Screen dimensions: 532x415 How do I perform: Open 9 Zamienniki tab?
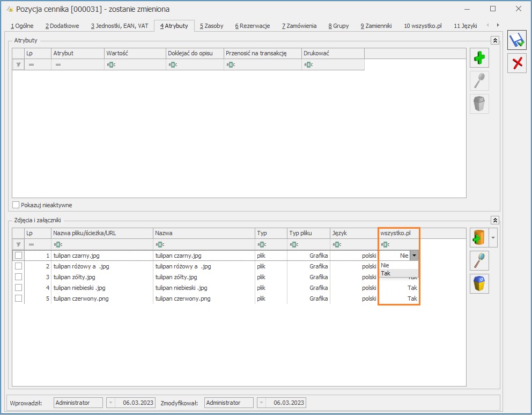click(376, 26)
